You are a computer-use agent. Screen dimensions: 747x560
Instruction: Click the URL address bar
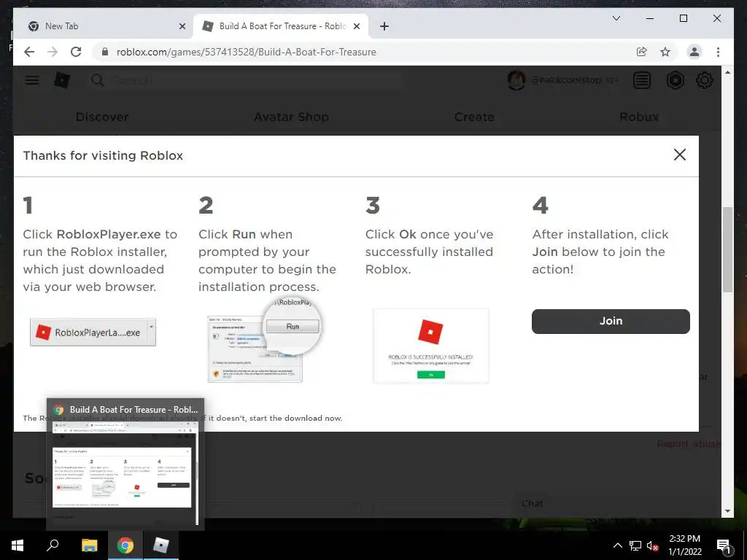362,52
